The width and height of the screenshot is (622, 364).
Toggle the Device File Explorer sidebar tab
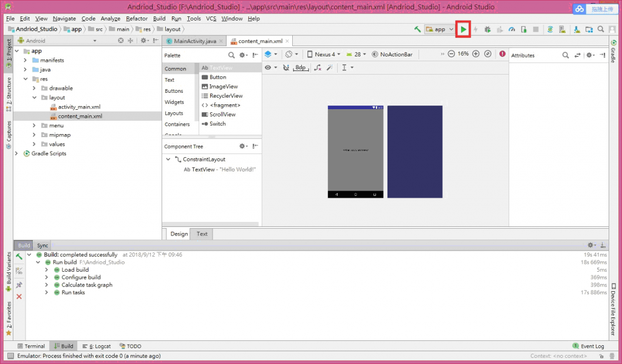click(613, 309)
